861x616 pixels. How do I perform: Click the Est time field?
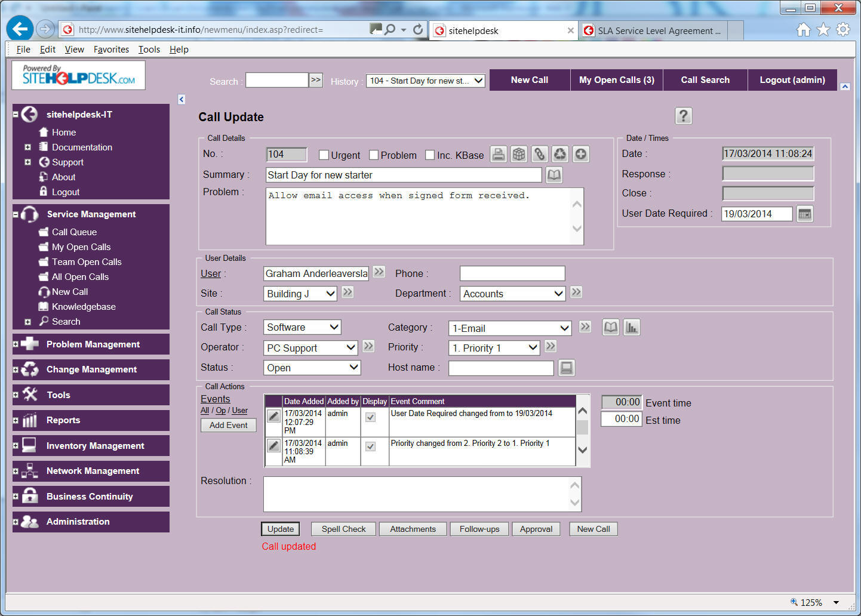622,419
